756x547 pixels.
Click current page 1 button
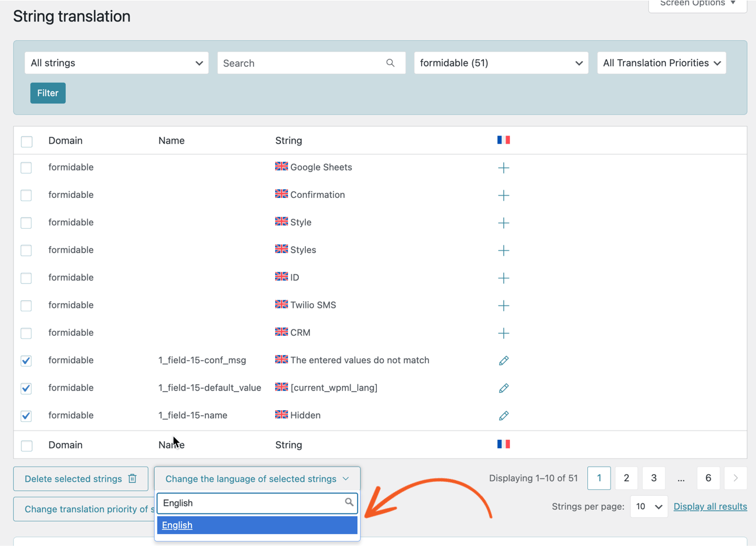tap(599, 478)
